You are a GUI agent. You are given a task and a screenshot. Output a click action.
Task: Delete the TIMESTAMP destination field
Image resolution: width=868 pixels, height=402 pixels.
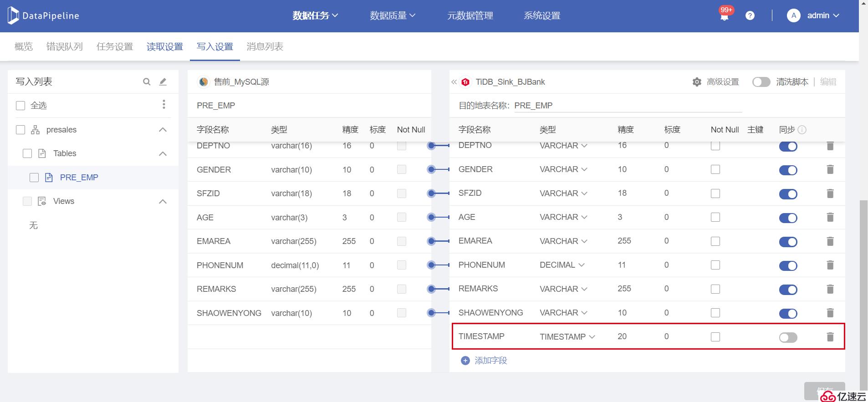coord(830,337)
